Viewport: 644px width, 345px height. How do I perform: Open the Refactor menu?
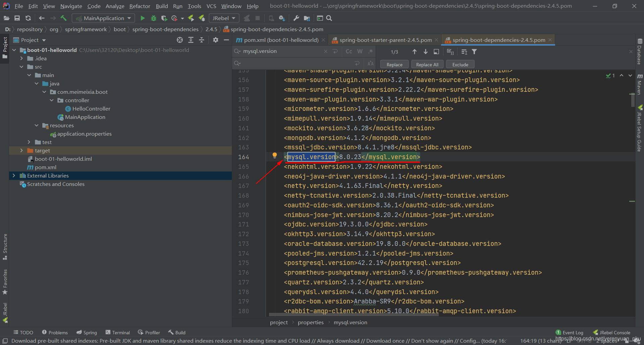coord(140,6)
